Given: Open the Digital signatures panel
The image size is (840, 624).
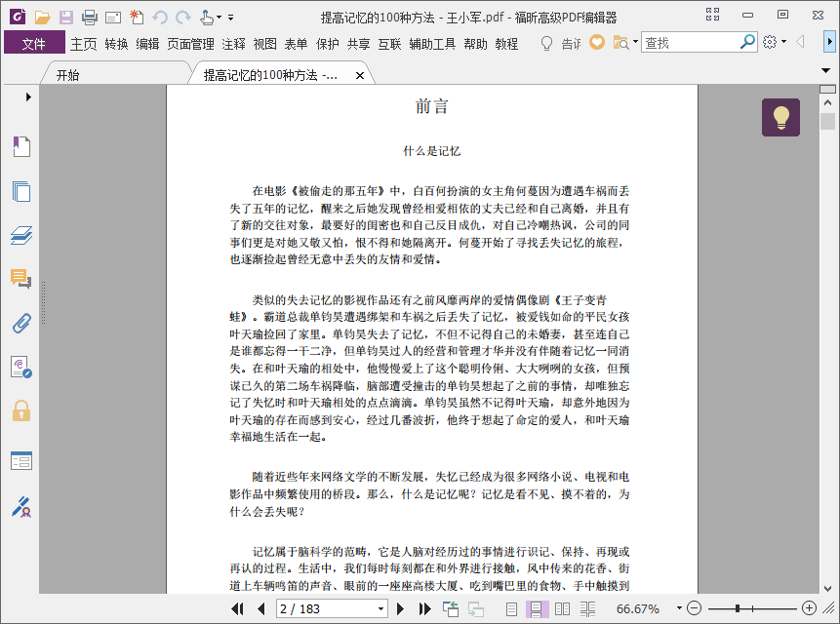Looking at the screenshot, I should 21,368.
